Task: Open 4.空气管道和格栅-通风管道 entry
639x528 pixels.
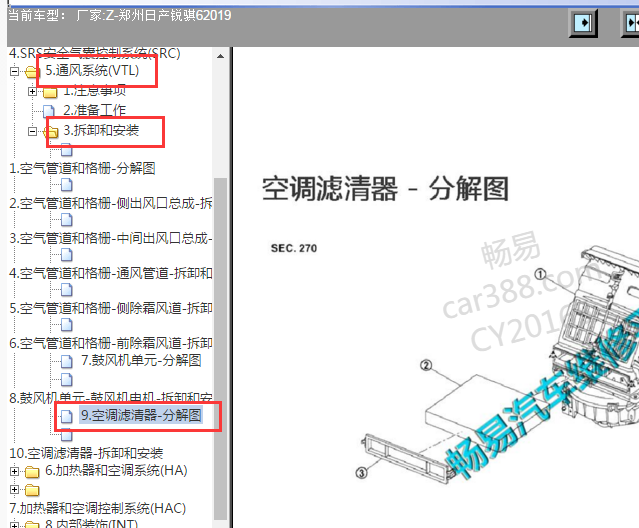Action: click(x=110, y=273)
